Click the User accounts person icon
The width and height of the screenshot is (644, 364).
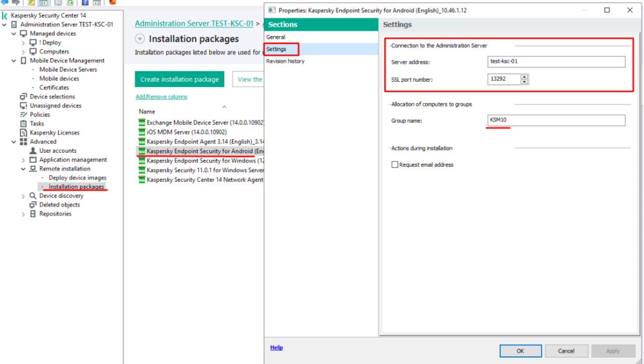33,151
